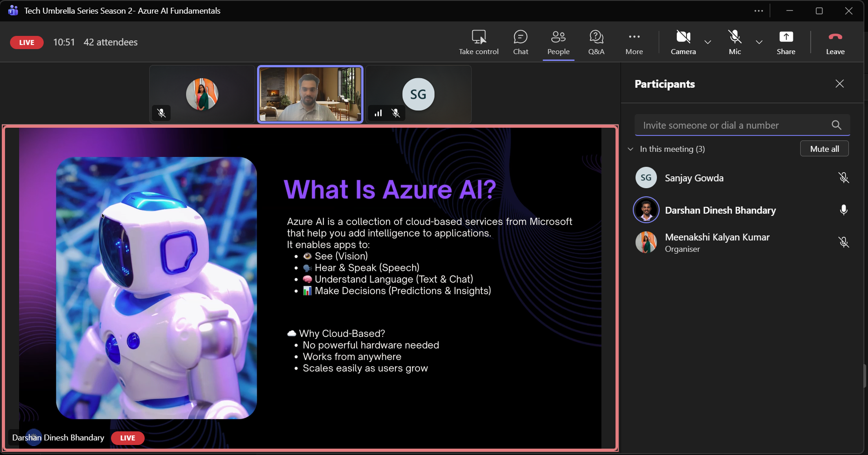Expand the Mic options chevron
This screenshot has width=868, height=455.
pyautogui.click(x=759, y=42)
